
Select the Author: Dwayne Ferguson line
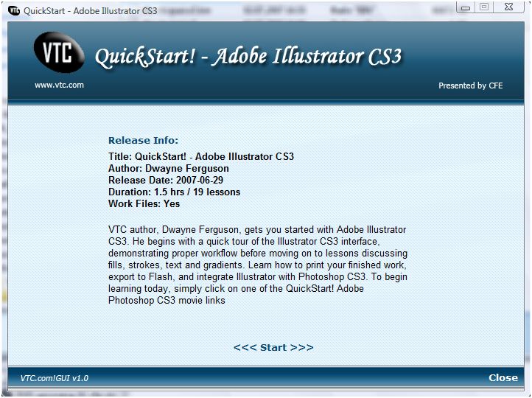(169, 169)
